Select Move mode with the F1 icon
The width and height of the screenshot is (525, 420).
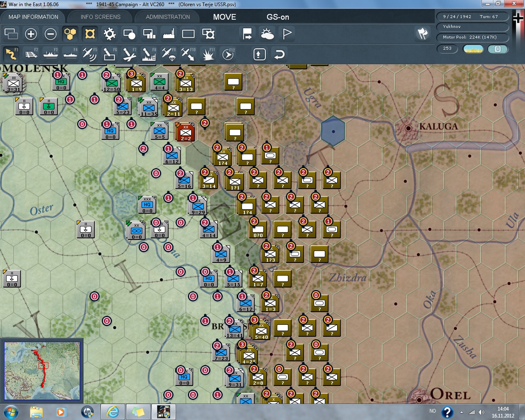tap(11, 54)
